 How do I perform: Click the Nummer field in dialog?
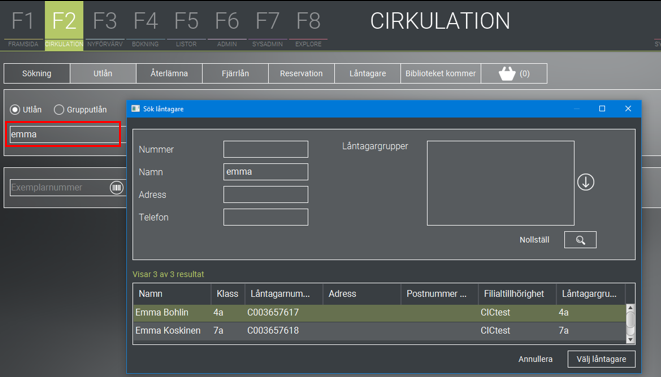pyautogui.click(x=266, y=149)
